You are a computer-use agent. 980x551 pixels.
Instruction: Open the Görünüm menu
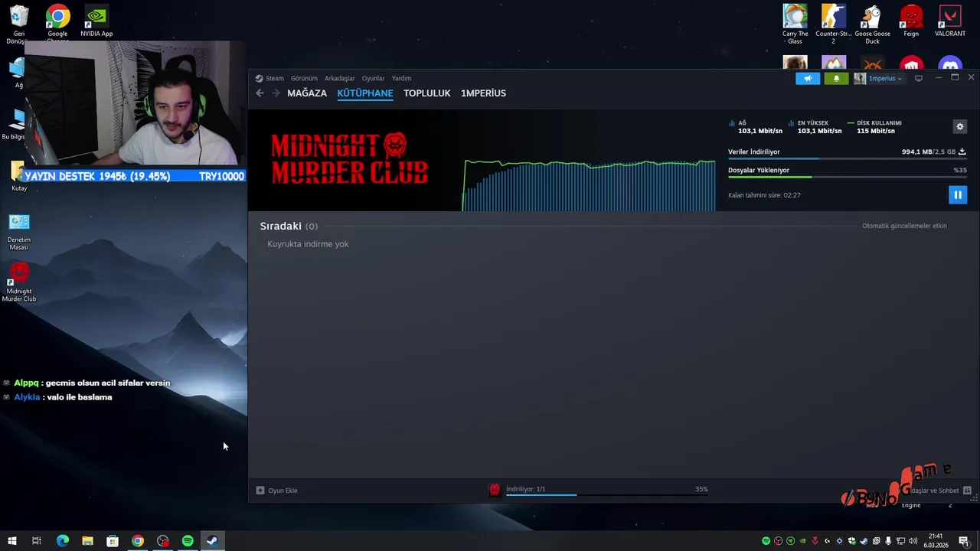point(304,78)
